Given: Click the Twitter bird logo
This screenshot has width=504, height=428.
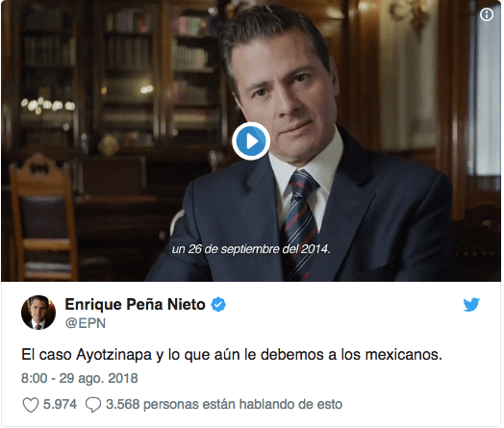Looking at the screenshot, I should (x=471, y=305).
